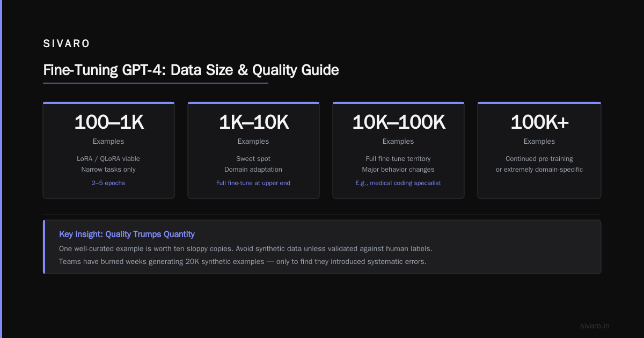644x338 pixels.
Task: Select 'E.g., medical coding specialist' note
Action: pos(398,183)
